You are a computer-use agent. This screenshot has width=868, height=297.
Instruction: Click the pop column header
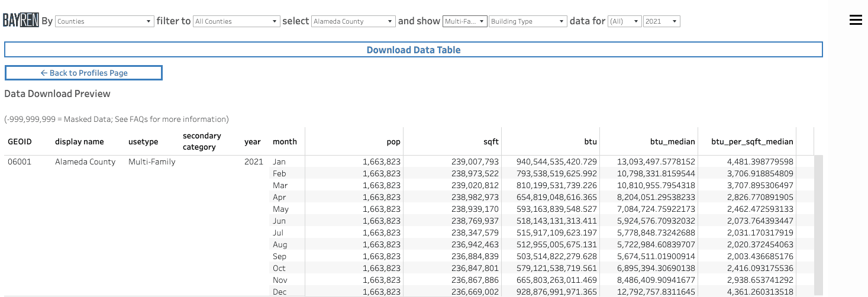[394, 141]
